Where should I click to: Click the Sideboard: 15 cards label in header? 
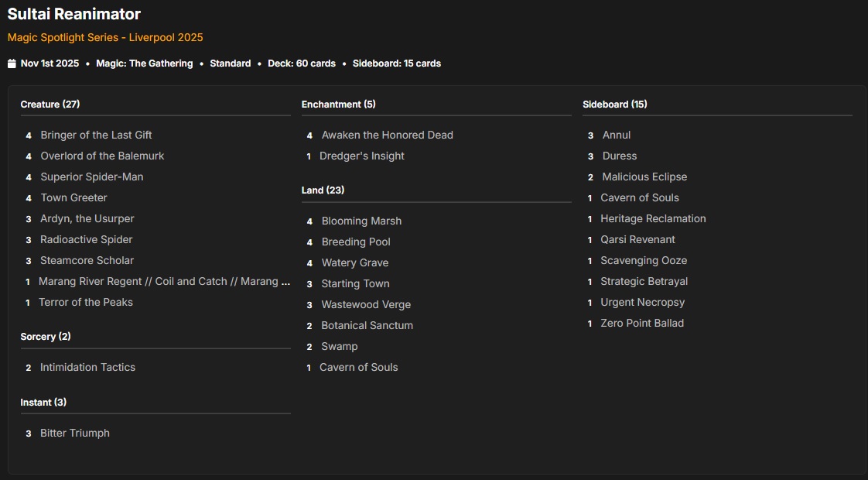397,63
